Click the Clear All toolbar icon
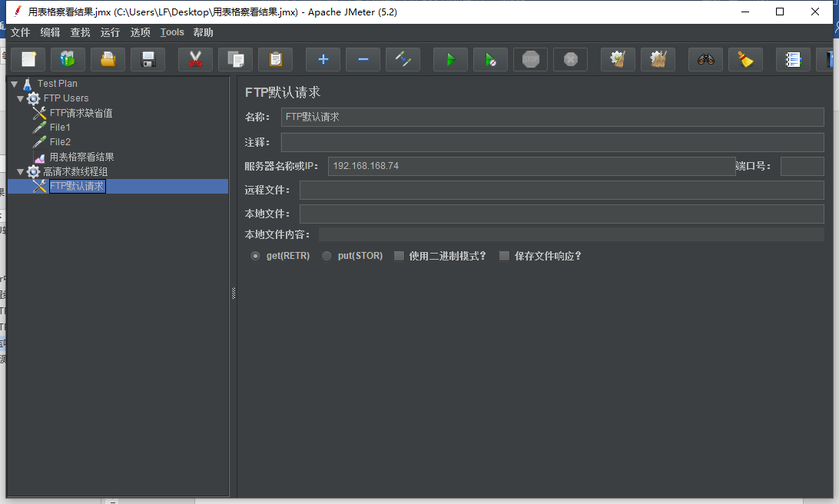The height and width of the screenshot is (504, 839). coord(658,59)
